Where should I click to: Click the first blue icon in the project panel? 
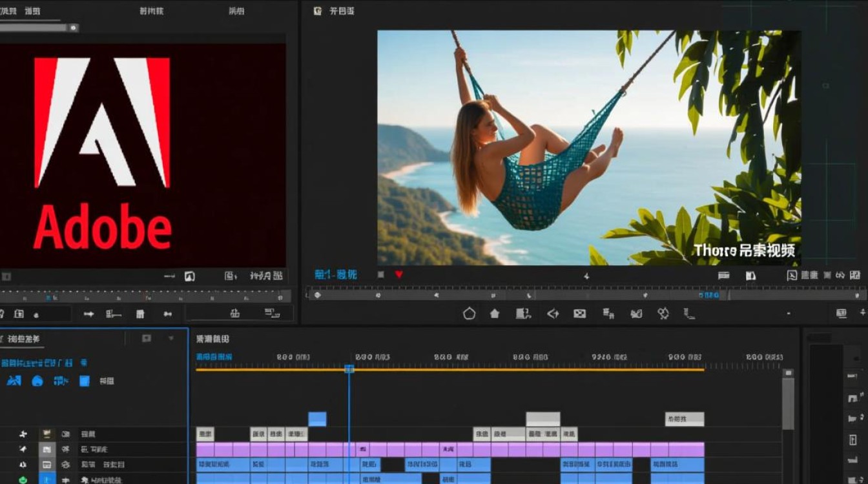click(14, 381)
